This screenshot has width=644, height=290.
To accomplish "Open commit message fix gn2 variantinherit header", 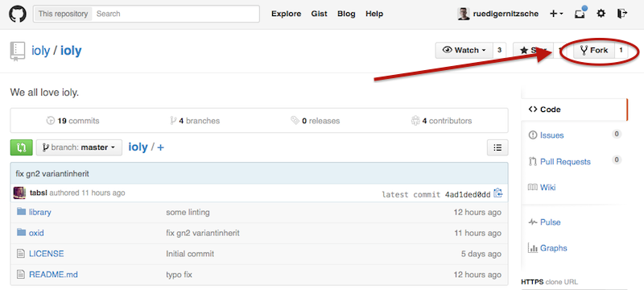I will click(x=52, y=174).
